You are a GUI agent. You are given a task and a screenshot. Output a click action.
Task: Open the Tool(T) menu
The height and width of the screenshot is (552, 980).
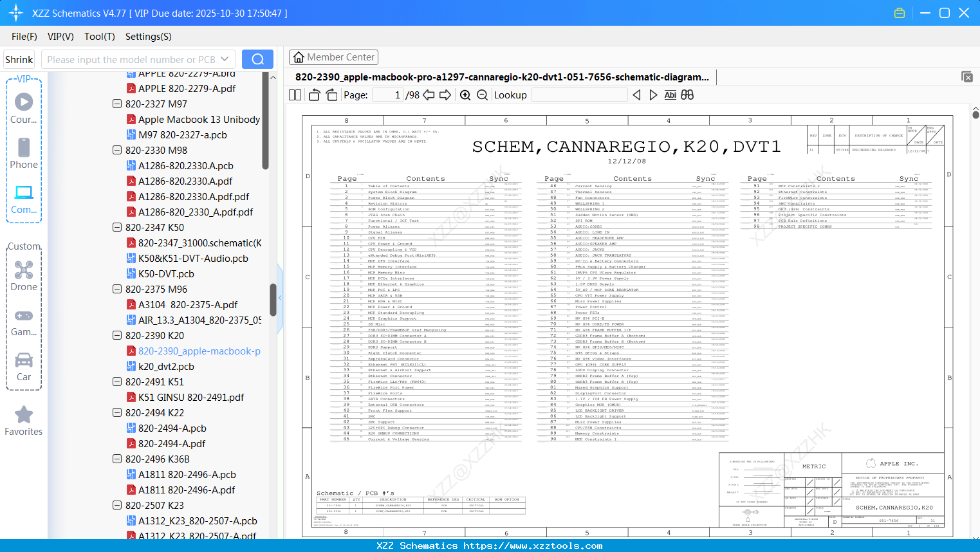click(100, 37)
